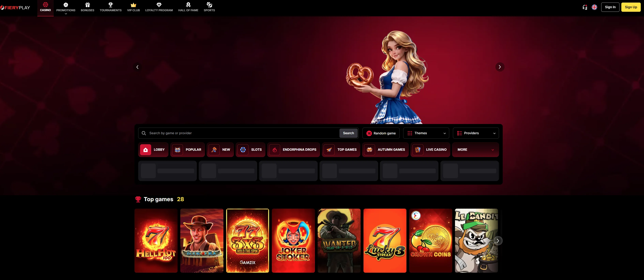The height and width of the screenshot is (280, 644).
Task: Click the Live Casino cards icon
Action: pyautogui.click(x=418, y=150)
